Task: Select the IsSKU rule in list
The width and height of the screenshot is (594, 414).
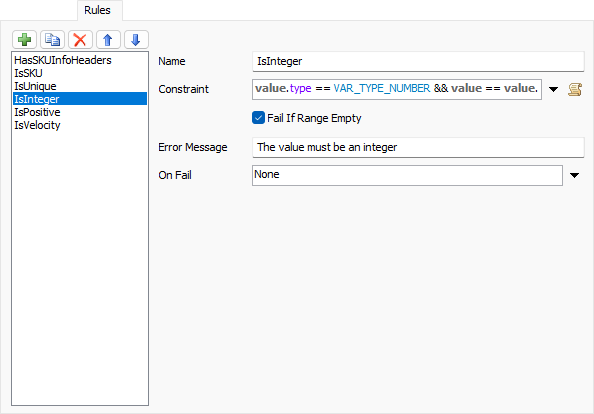Action: [x=28, y=73]
